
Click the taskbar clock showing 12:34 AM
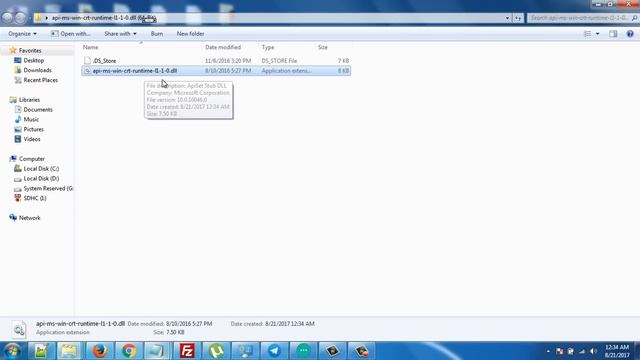pos(617,351)
